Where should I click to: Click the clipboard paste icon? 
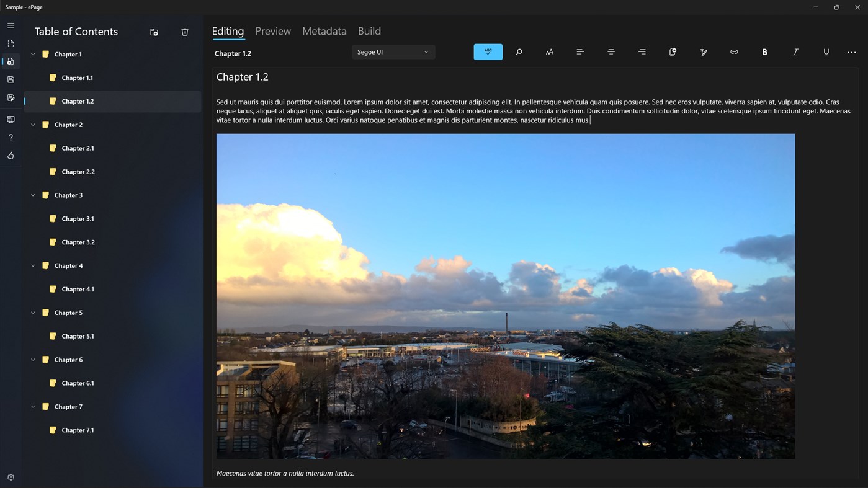coord(672,52)
